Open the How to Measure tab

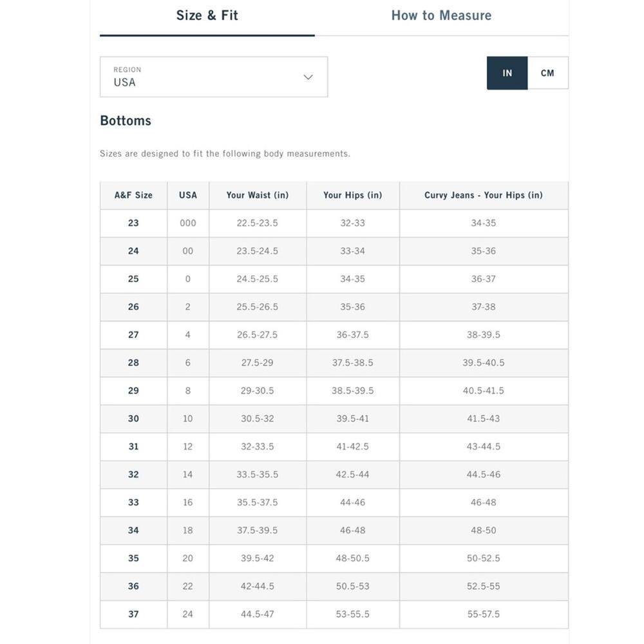441,16
